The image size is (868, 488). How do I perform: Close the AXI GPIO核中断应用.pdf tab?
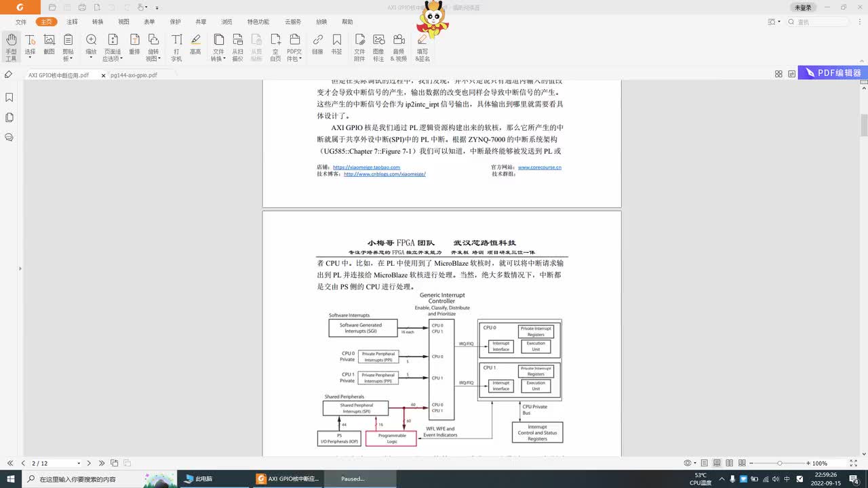103,75
